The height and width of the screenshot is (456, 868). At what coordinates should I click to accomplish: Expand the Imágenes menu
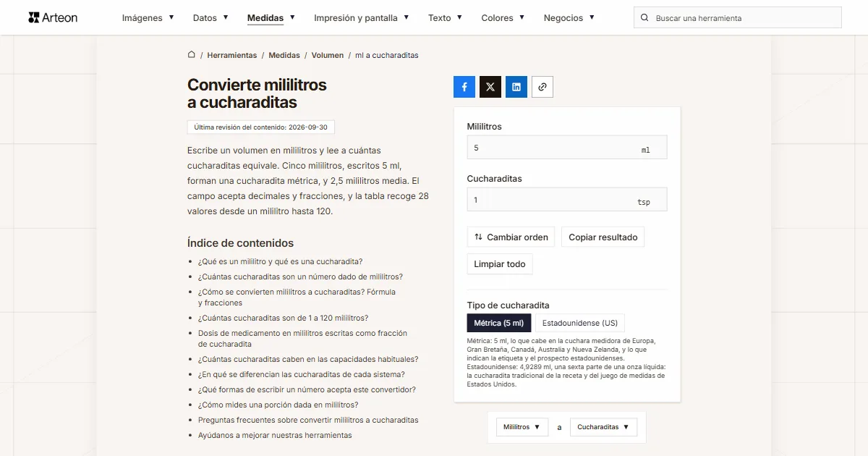click(148, 17)
